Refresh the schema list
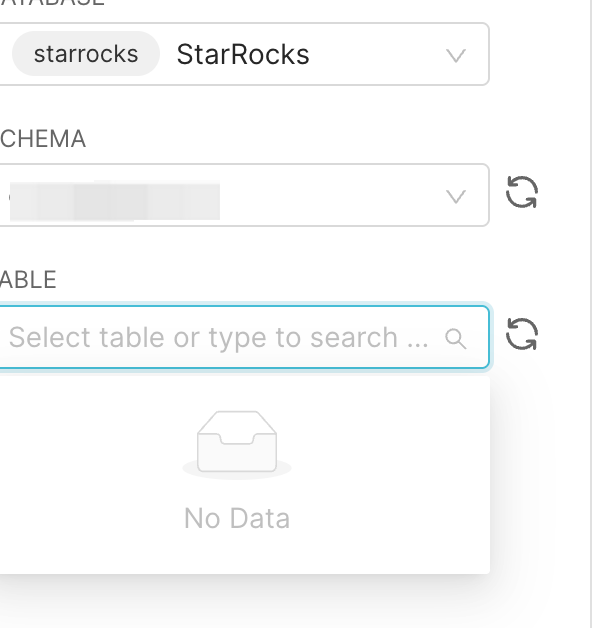The width and height of the screenshot is (616, 628). (x=521, y=192)
